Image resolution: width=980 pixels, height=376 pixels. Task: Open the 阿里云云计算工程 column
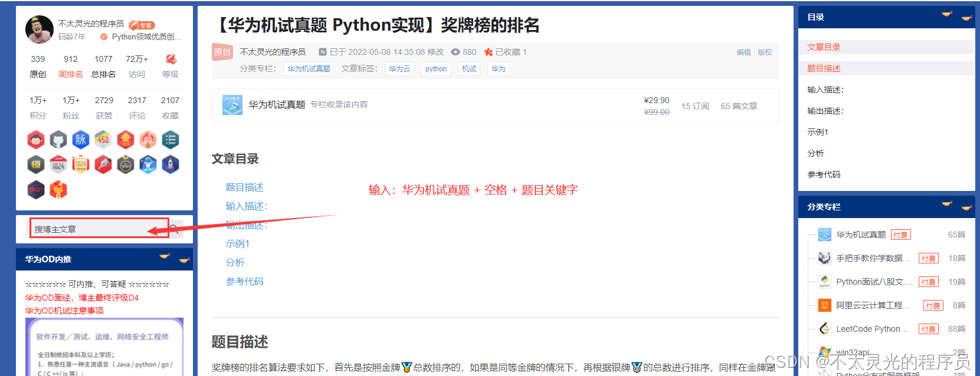pyautogui.click(x=873, y=305)
